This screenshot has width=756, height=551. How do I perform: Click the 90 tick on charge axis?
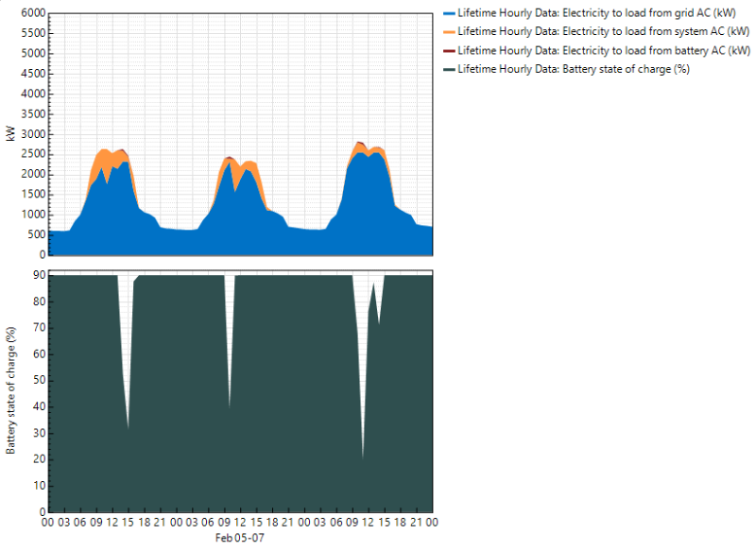(x=40, y=275)
